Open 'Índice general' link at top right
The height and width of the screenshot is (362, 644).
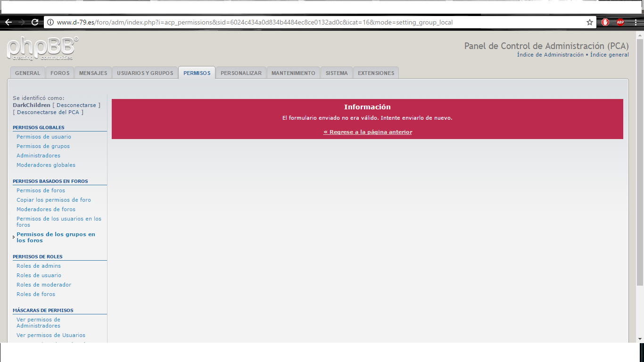(x=609, y=55)
